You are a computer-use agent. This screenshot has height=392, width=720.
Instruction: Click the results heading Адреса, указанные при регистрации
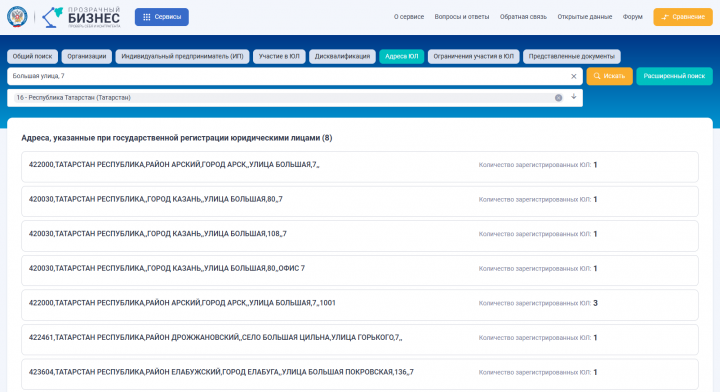point(177,138)
